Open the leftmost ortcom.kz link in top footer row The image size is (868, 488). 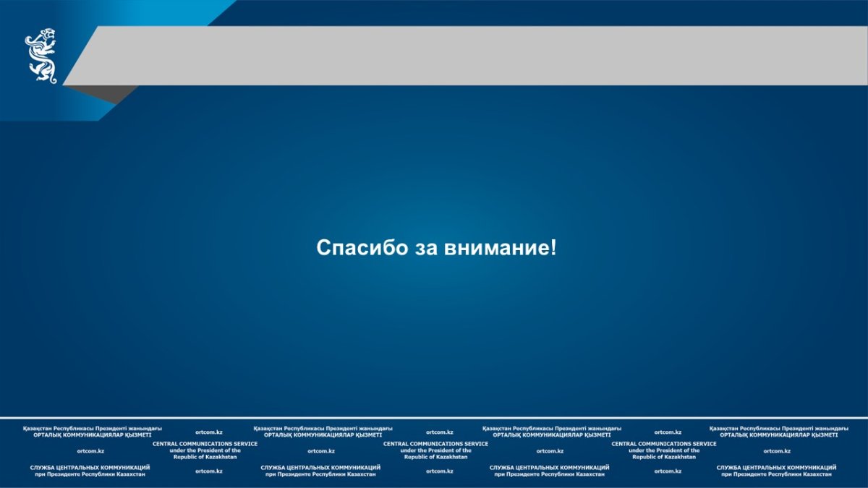click(x=208, y=432)
